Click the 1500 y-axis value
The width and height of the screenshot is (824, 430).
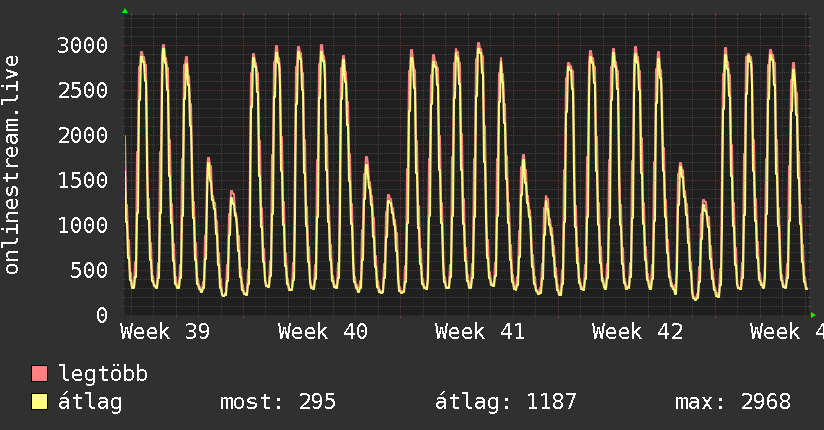click(83, 180)
